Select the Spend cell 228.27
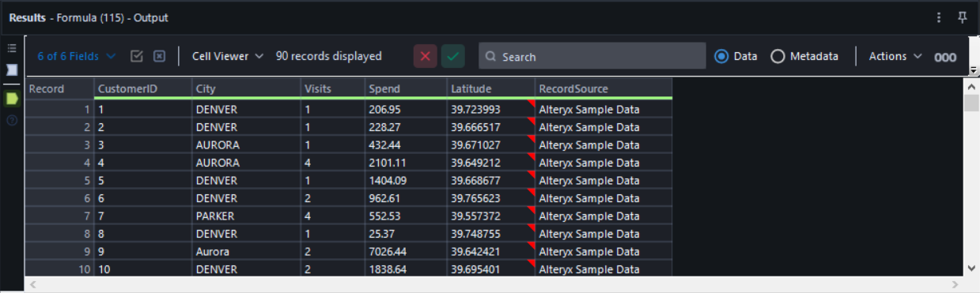Screen dimensions: 980x293 tap(406, 127)
